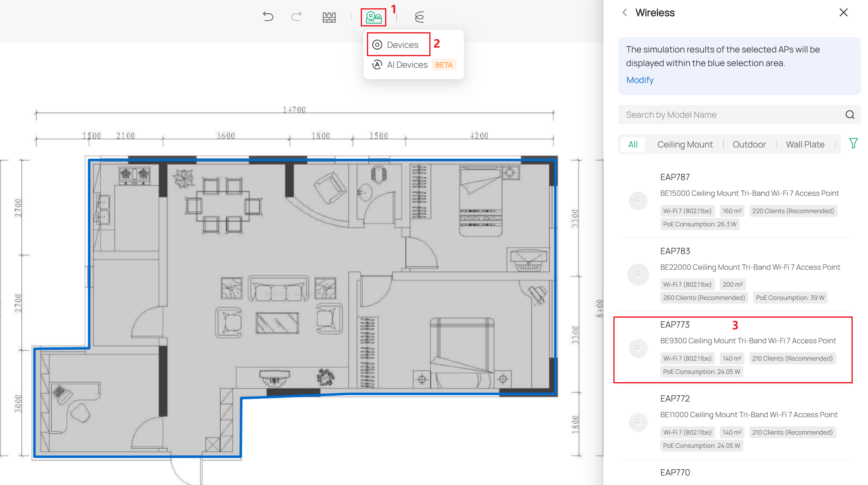Click the back arrow beside Wireless title
Viewport: 868px width, 485px height.
624,12
